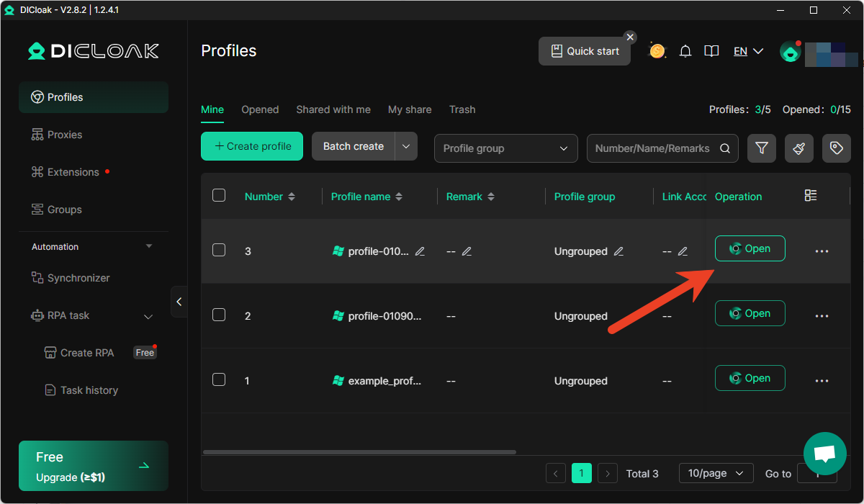Screen dimensions: 864x504
Task: Open the documentation book icon
Action: tap(711, 51)
